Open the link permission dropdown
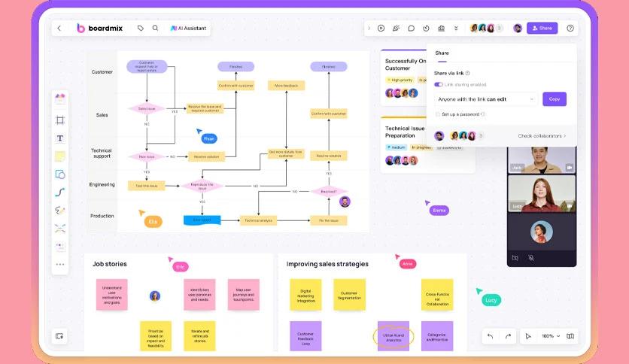Viewport: 629px width, 364px height. 486,99
